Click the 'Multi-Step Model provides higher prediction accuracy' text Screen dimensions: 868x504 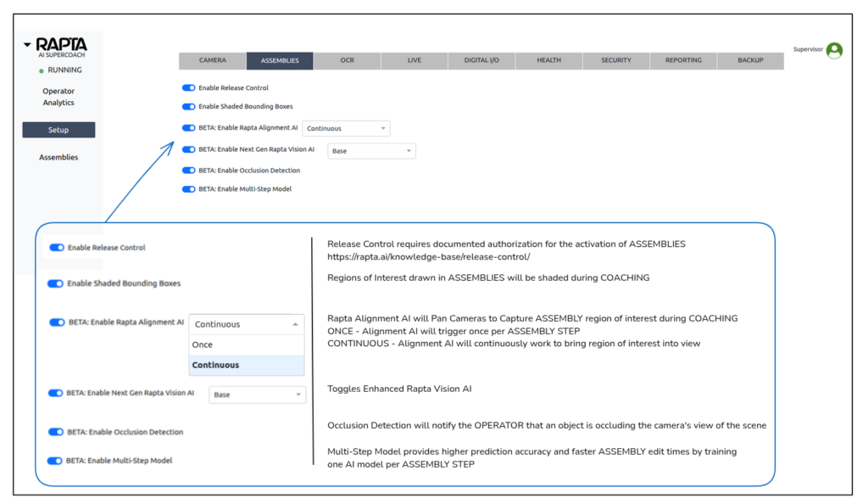(532, 458)
